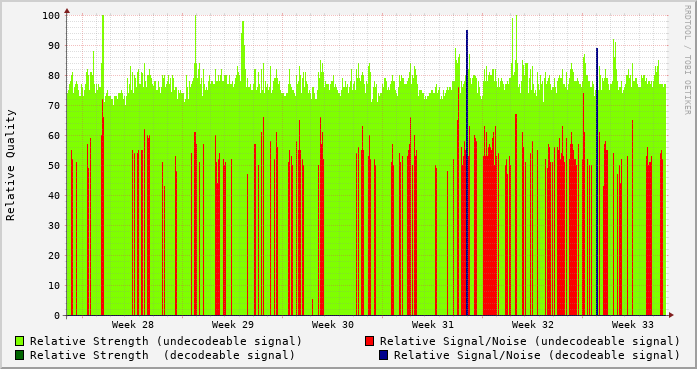This screenshot has height=369, width=697.
Task: Click the 0 value on the y-axis
Action: click(x=57, y=316)
